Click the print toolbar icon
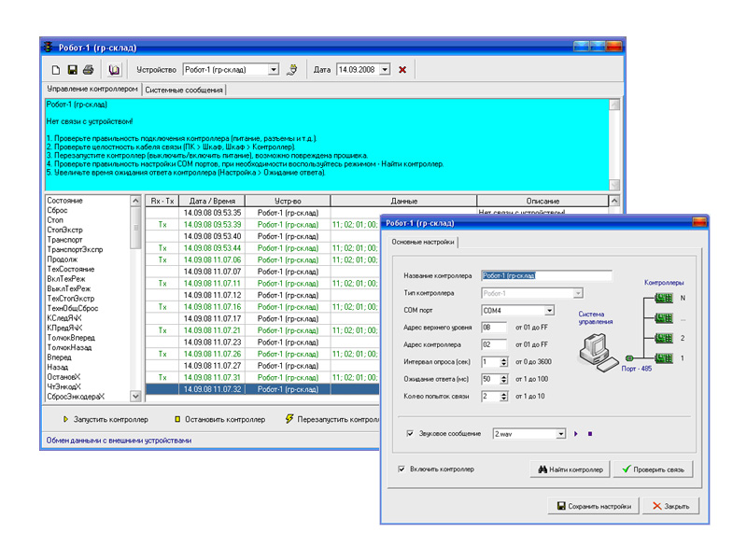The height and width of the screenshot is (560, 747). [88, 70]
